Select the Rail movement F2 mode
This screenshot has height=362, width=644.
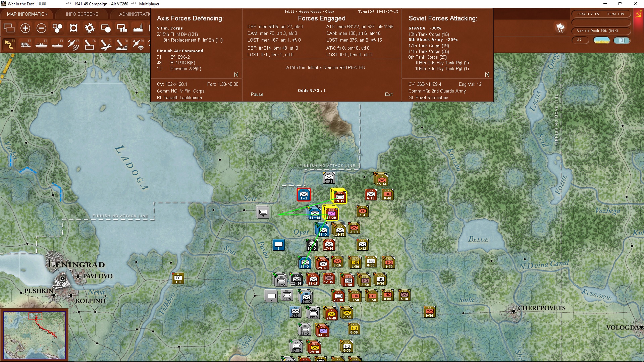pos(25,44)
